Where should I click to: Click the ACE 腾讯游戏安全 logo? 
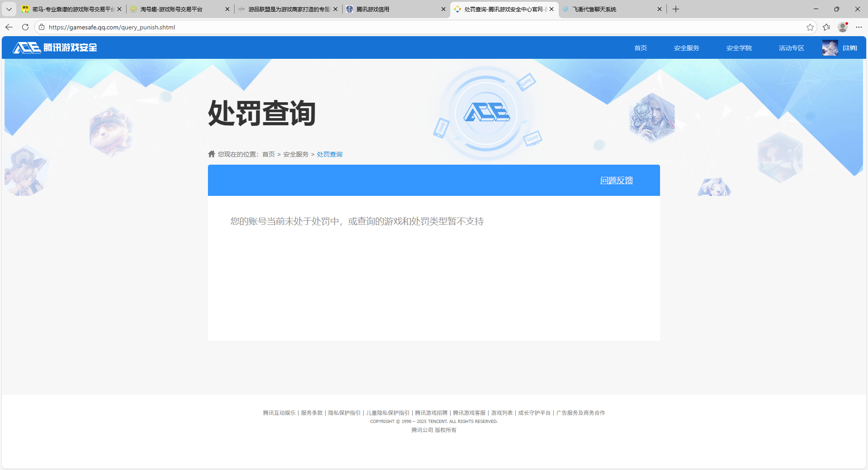pos(54,47)
